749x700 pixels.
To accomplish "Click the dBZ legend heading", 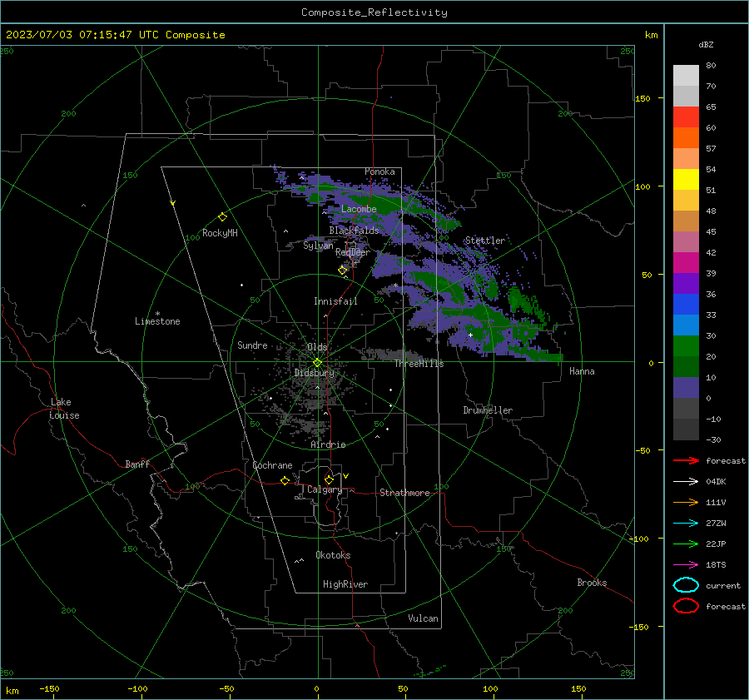I will 706,44.
